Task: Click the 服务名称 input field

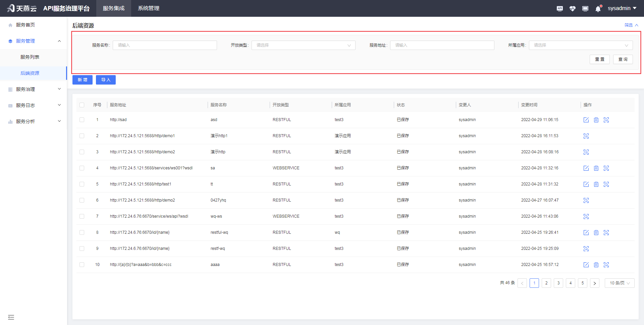Action: coord(165,45)
